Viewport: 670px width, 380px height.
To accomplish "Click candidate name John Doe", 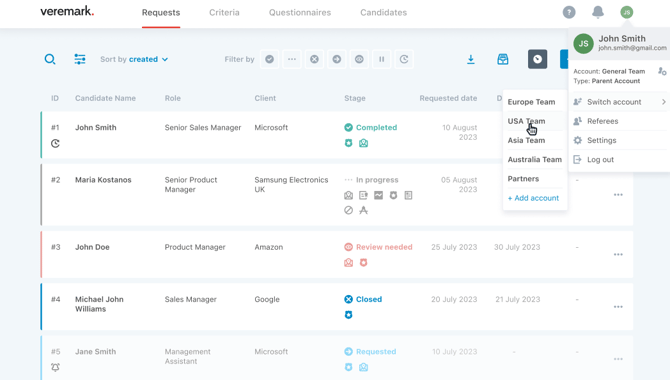I will 92,247.
